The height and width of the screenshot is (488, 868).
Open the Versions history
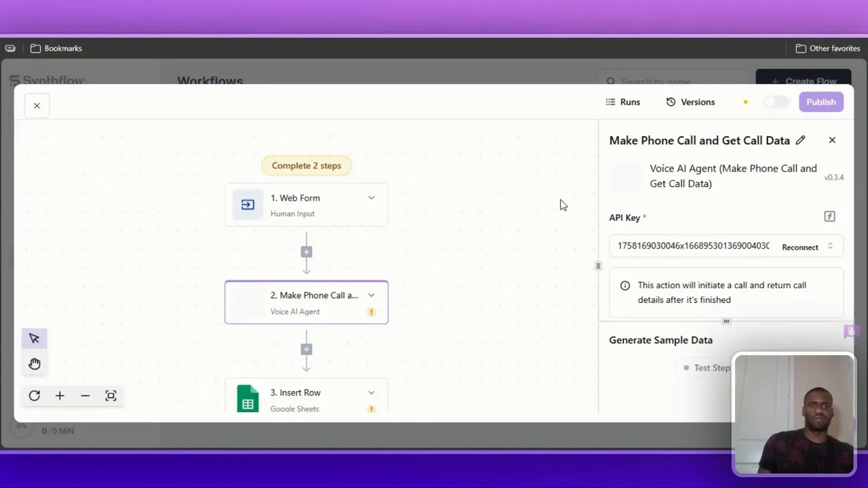tap(690, 102)
